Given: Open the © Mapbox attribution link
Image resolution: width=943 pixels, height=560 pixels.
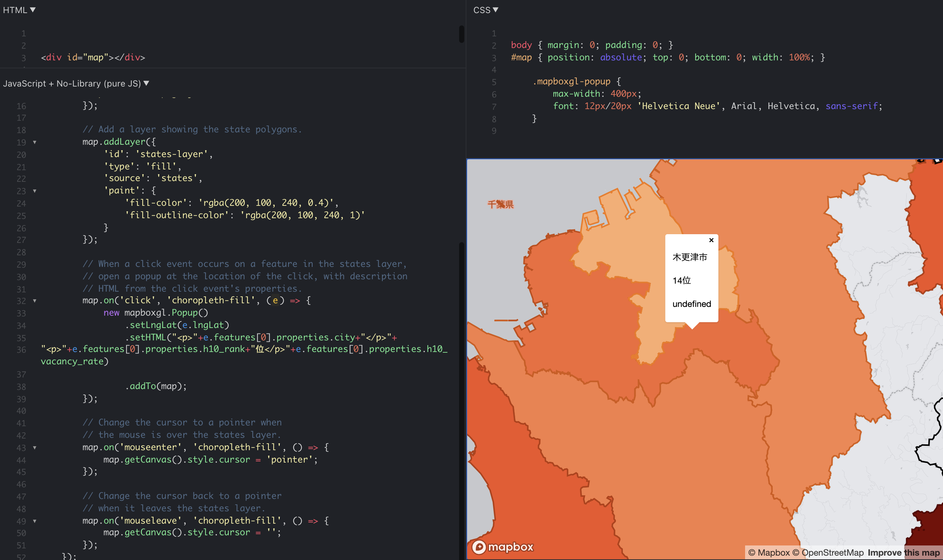Looking at the screenshot, I should pyautogui.click(x=769, y=553).
